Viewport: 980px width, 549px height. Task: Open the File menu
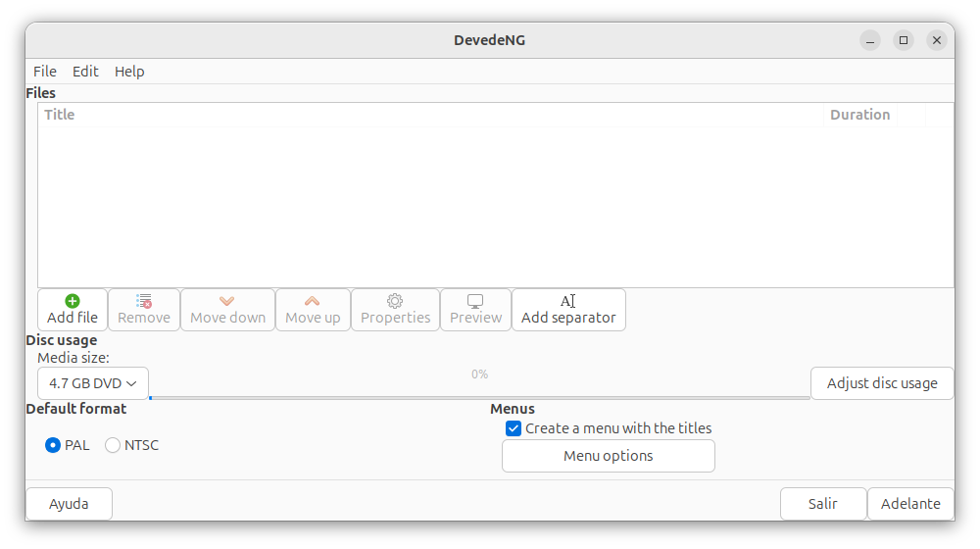tap(45, 72)
